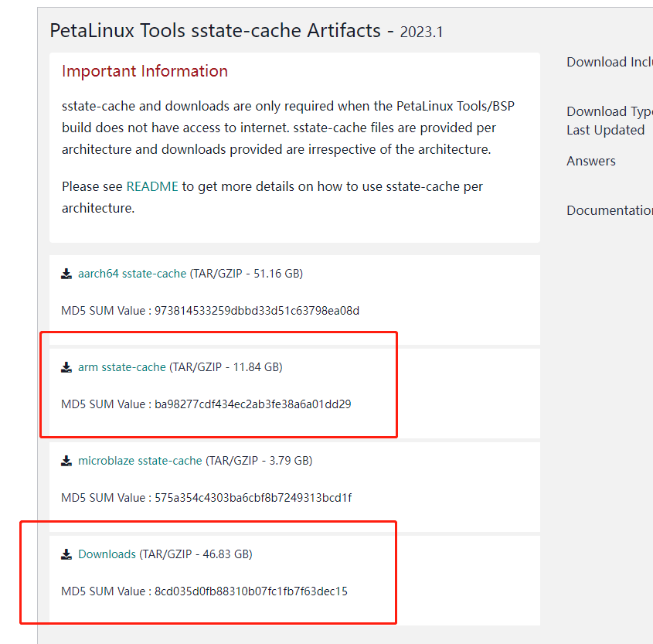
Task: Click the PetaLinux Tools sstate-cache Artifacts title
Action: [x=216, y=30]
